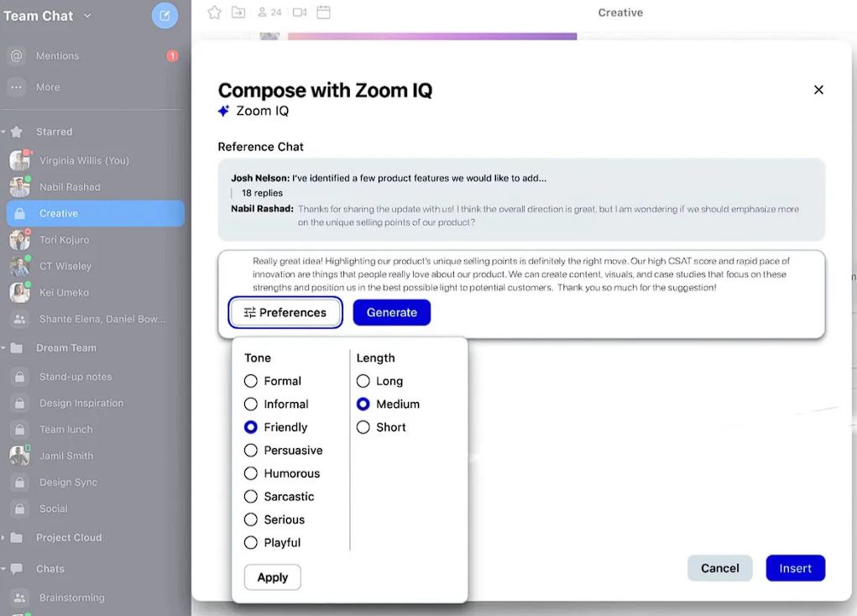Click Apply in the preferences popup

point(272,577)
